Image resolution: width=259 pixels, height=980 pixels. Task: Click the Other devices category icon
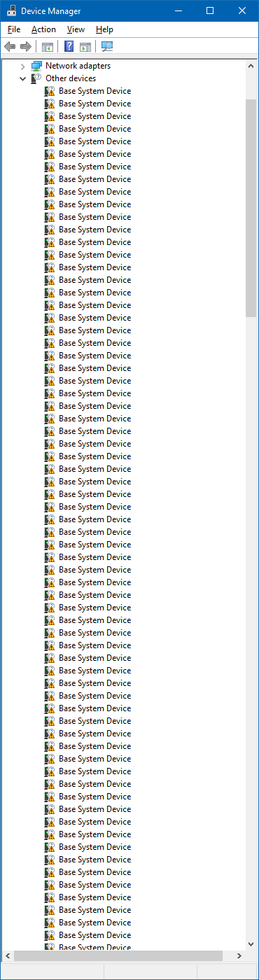[x=36, y=78]
